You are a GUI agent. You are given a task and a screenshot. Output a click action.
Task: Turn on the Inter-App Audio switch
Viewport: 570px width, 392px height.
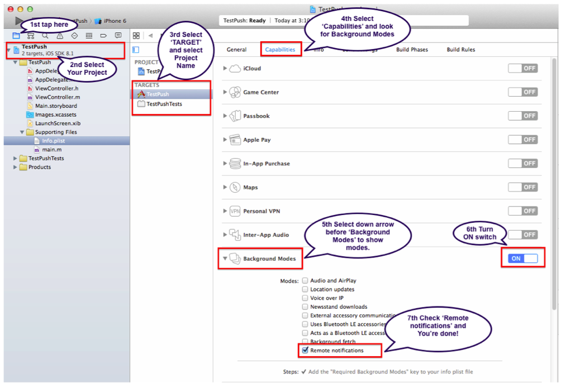tap(522, 235)
